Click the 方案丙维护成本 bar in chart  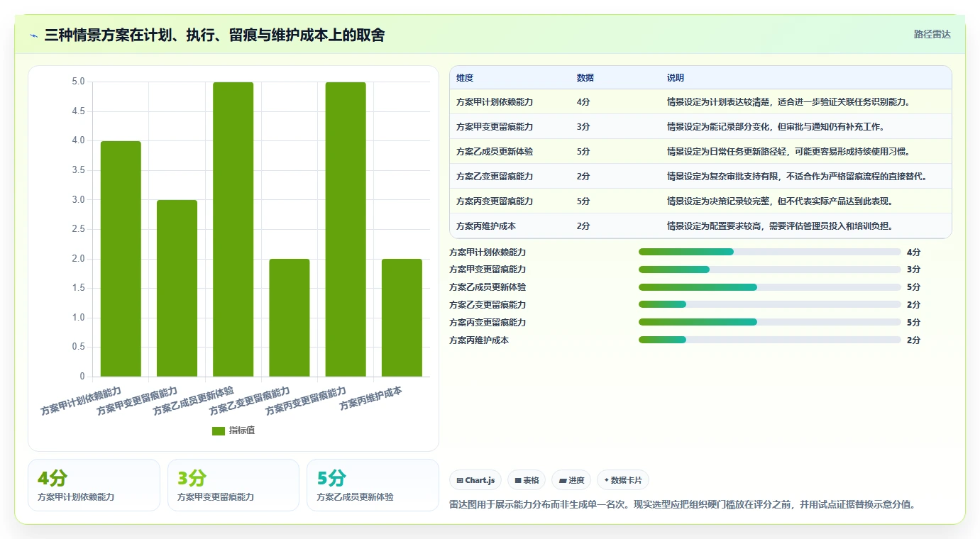[402, 318]
